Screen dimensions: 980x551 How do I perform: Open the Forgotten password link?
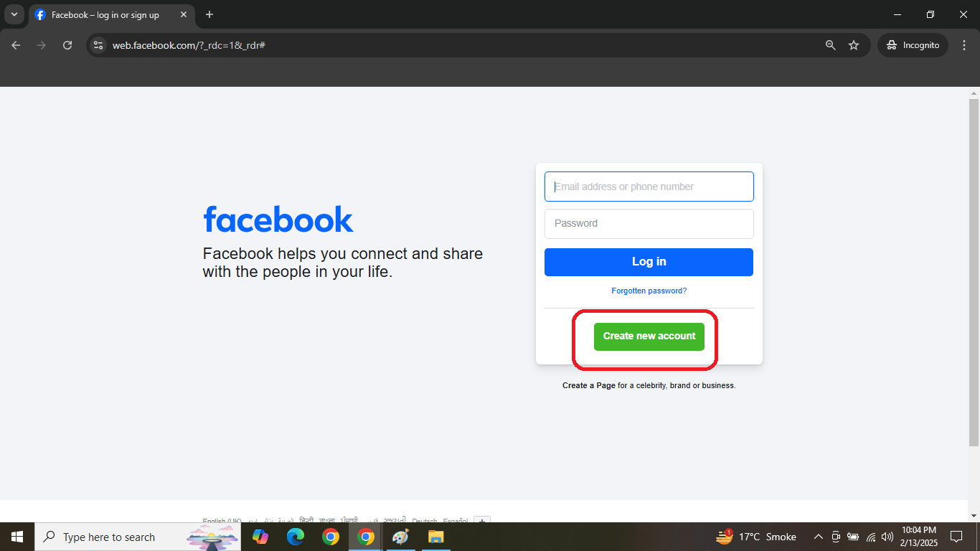tap(649, 291)
